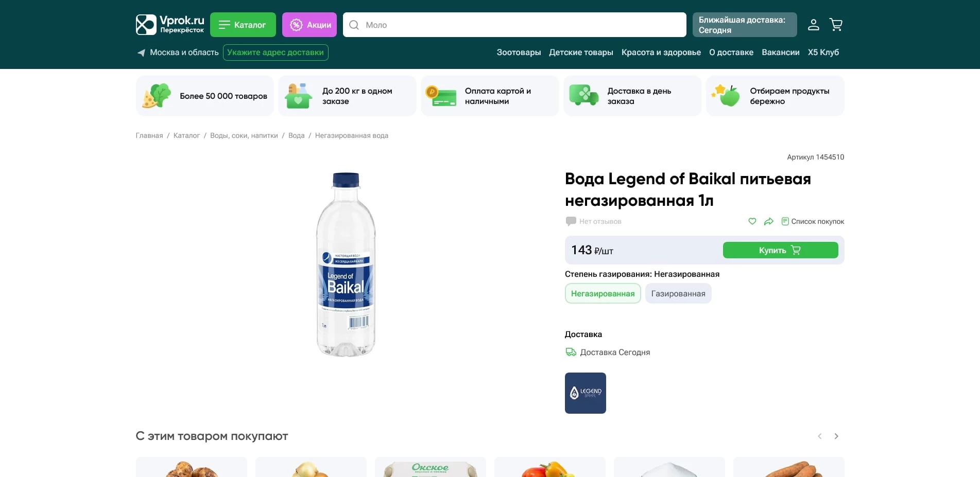Open the shopping cart
Screen dimensions: 980x477
point(836,24)
